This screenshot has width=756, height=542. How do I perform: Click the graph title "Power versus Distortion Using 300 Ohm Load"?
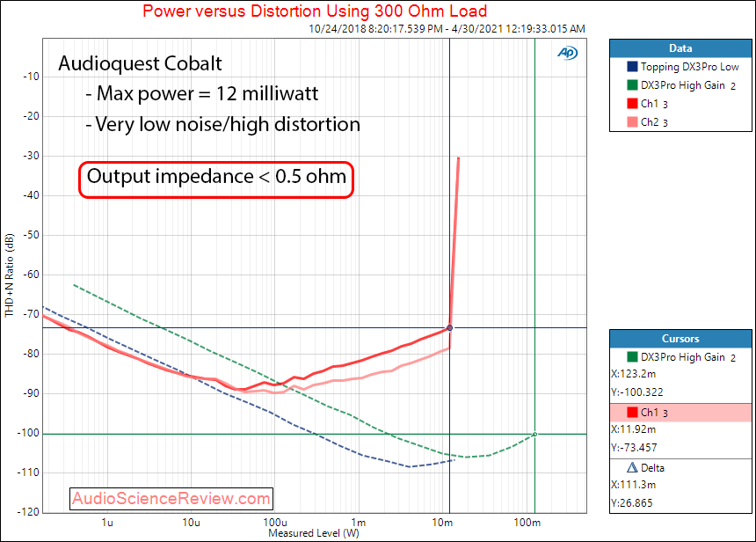(x=315, y=11)
